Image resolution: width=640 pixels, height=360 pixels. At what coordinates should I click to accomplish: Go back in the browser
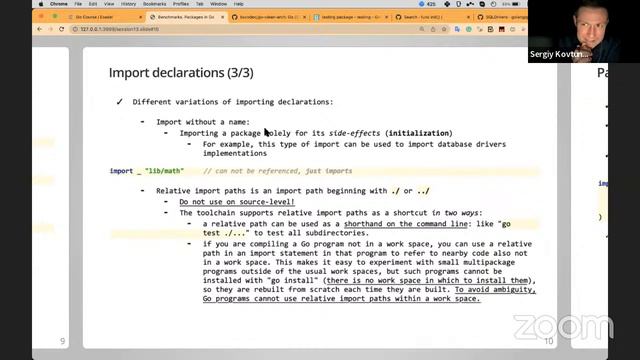[x=40, y=29]
